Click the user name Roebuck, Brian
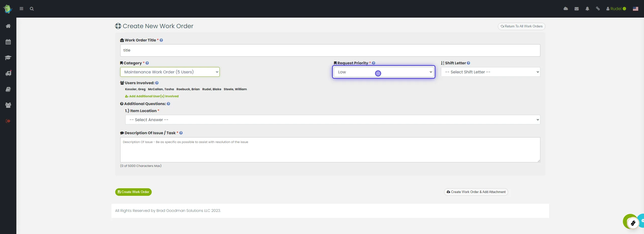Viewport: 644px width, 234px height. click(188, 89)
